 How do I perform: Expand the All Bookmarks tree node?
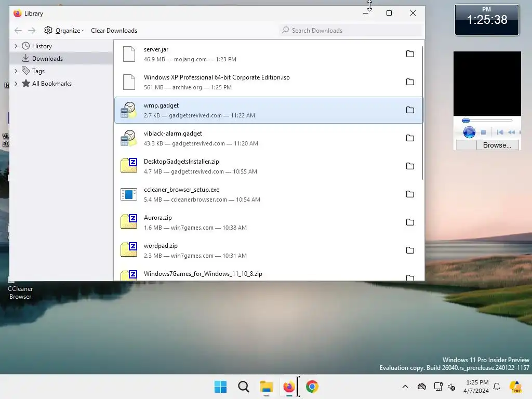(x=16, y=84)
